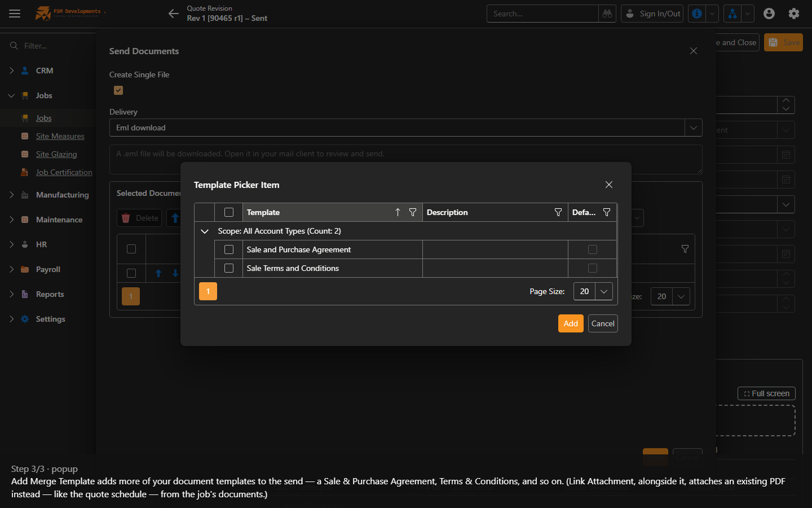Expand the CRM sidebar section

tap(11, 71)
